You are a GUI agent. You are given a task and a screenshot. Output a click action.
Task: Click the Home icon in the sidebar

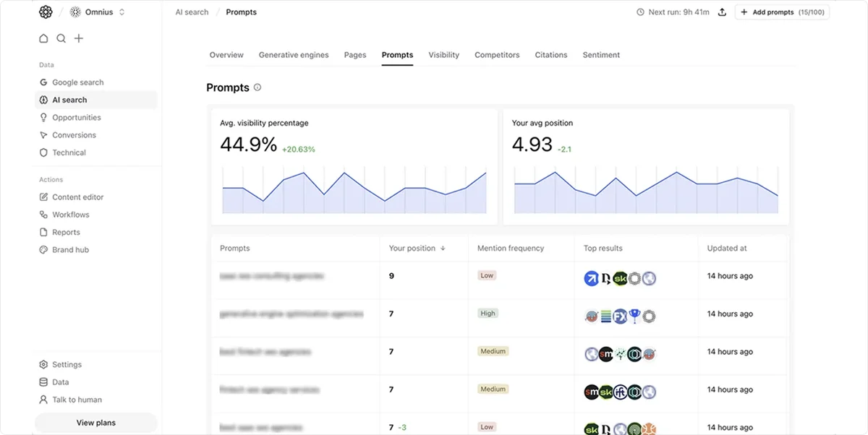[45, 38]
